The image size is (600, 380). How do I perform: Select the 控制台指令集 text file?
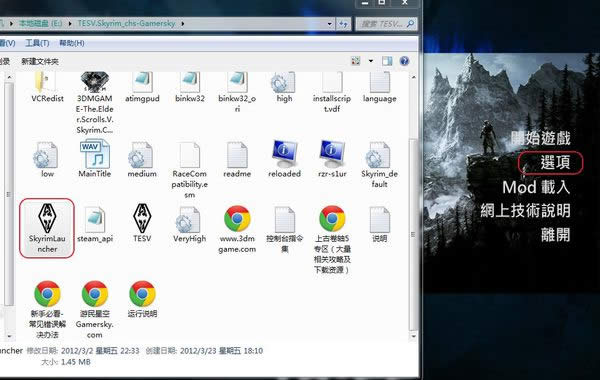[x=284, y=230]
